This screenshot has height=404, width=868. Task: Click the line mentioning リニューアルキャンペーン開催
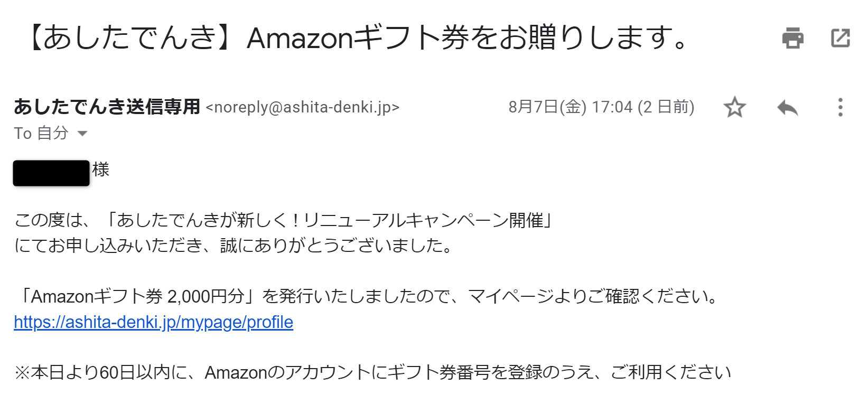pos(283,220)
